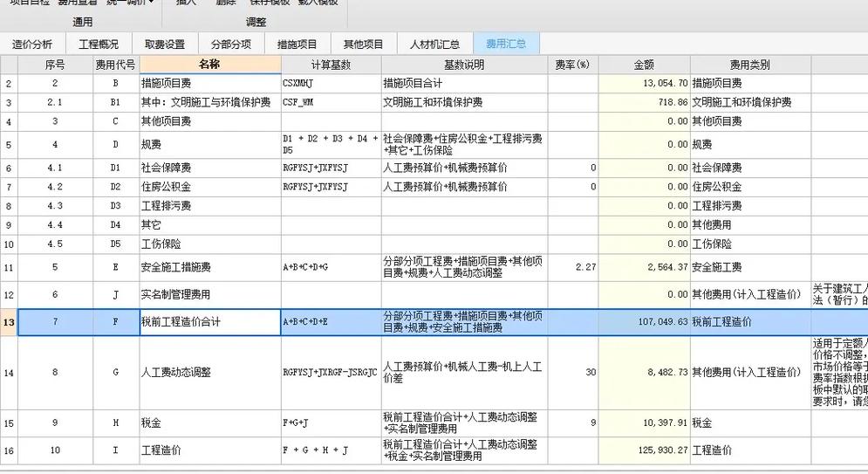
Task: Click the rate cell 9 in the 税金 row
Action: point(573,423)
